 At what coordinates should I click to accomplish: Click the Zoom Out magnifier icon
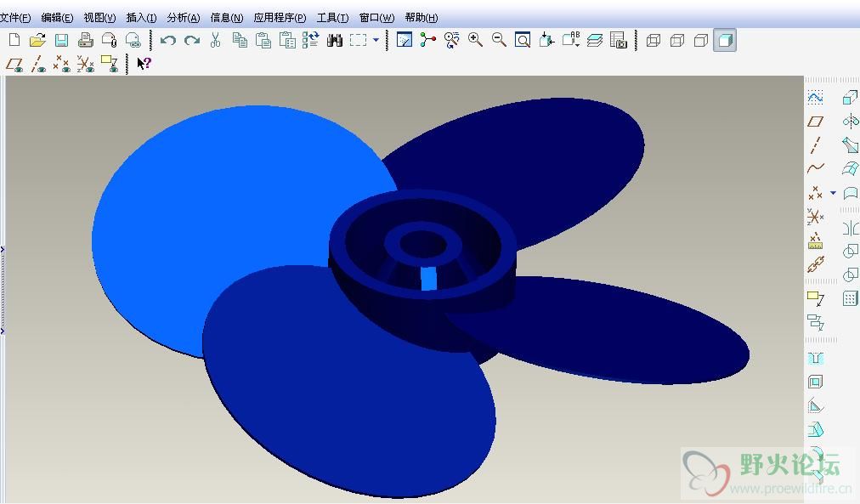tap(499, 40)
